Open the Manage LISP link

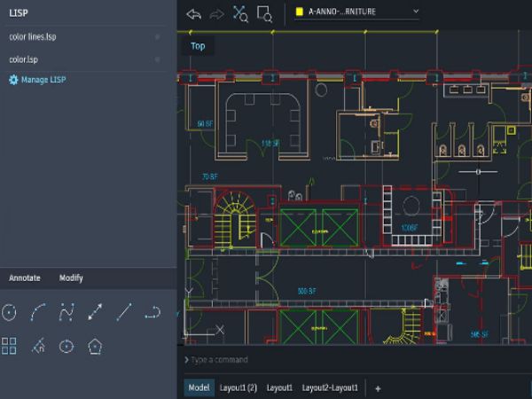(x=43, y=80)
